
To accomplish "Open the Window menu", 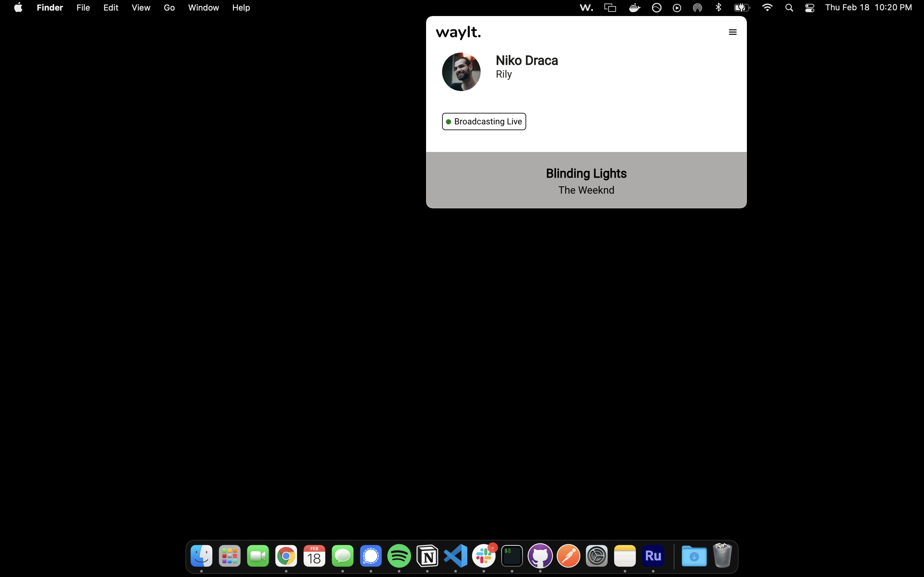I will (203, 8).
